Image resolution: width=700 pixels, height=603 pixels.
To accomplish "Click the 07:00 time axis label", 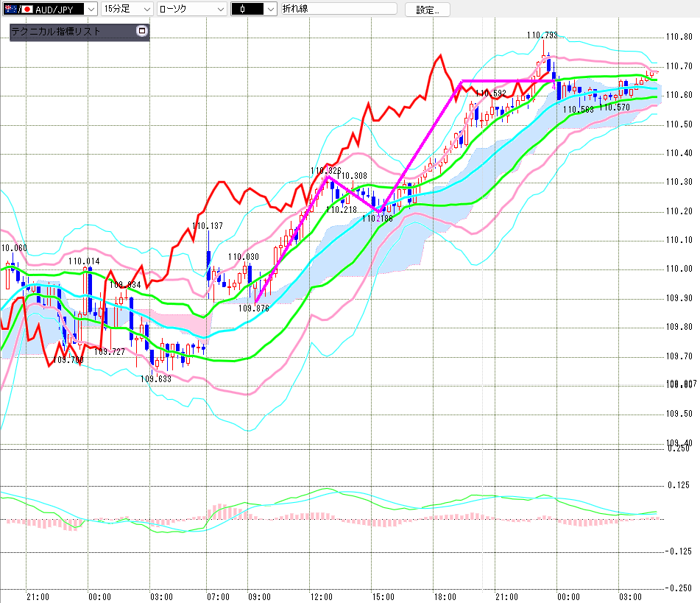I will tap(219, 597).
